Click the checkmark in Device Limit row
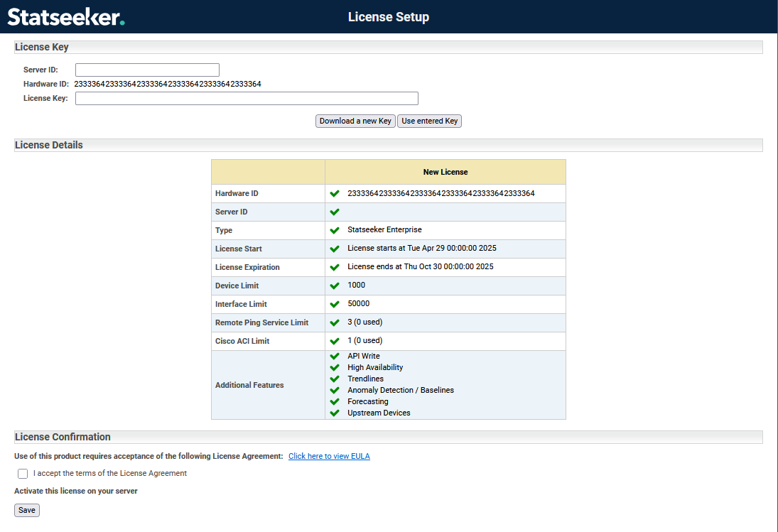Image resolution: width=778 pixels, height=532 pixels. (335, 286)
